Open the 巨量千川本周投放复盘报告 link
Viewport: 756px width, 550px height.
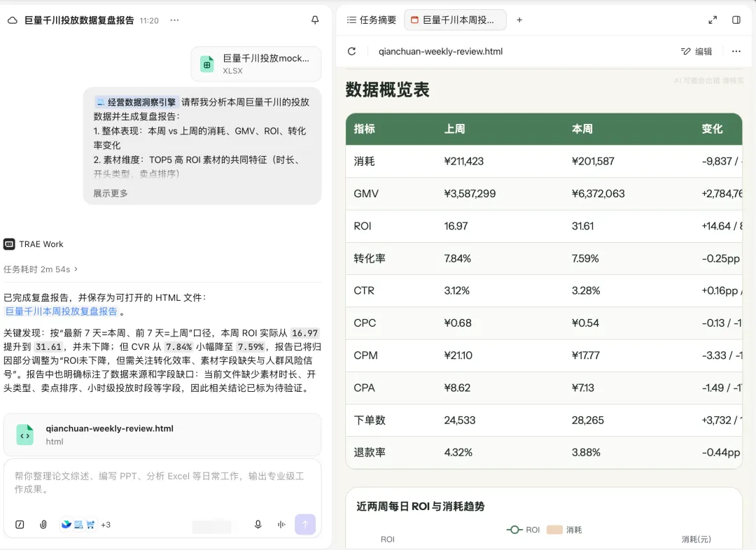pyautogui.click(x=61, y=311)
